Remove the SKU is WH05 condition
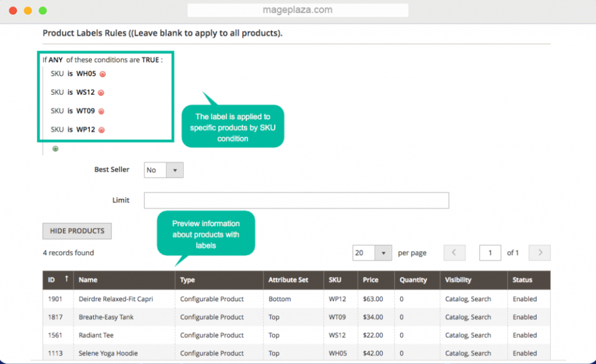 (x=103, y=74)
